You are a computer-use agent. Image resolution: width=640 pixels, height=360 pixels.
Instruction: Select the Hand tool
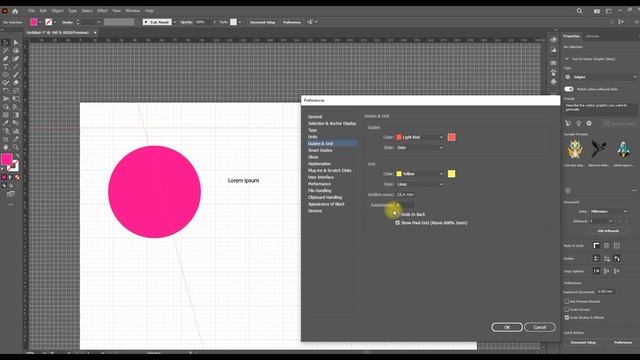[x=6, y=147]
